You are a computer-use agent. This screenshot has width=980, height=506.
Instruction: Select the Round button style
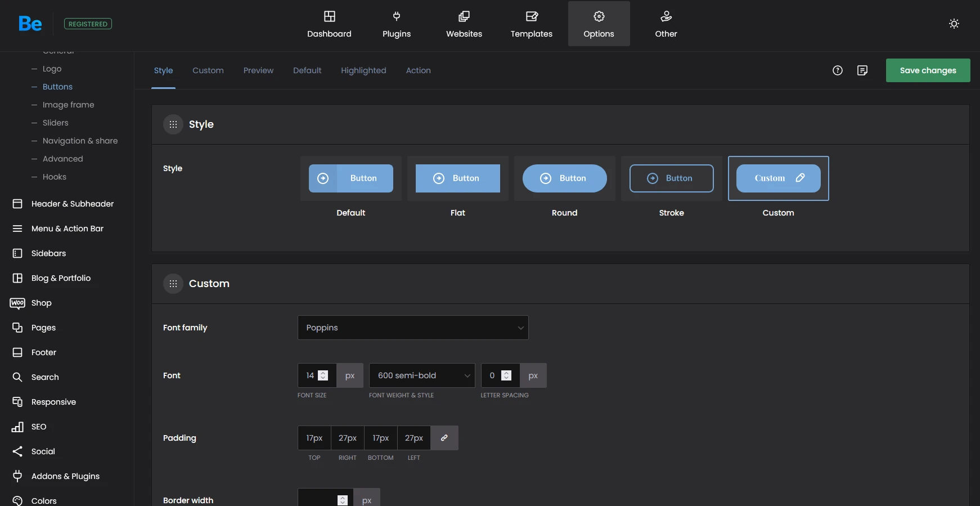pos(564,178)
